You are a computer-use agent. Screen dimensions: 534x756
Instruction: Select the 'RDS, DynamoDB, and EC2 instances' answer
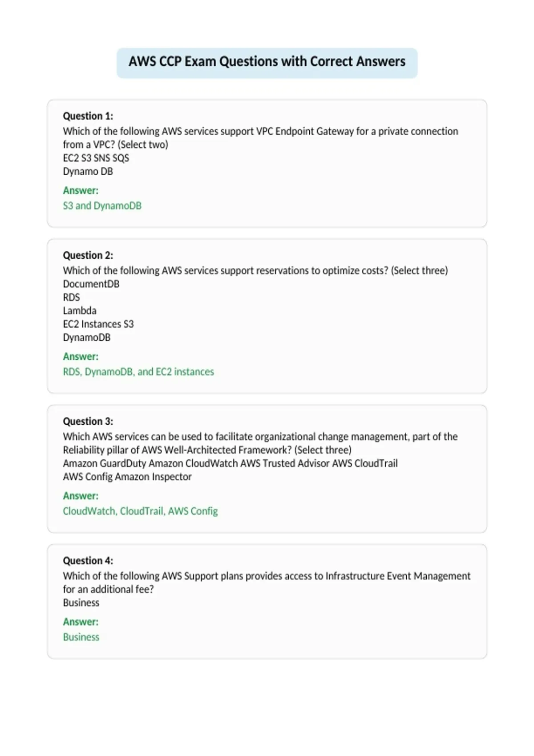pos(138,372)
